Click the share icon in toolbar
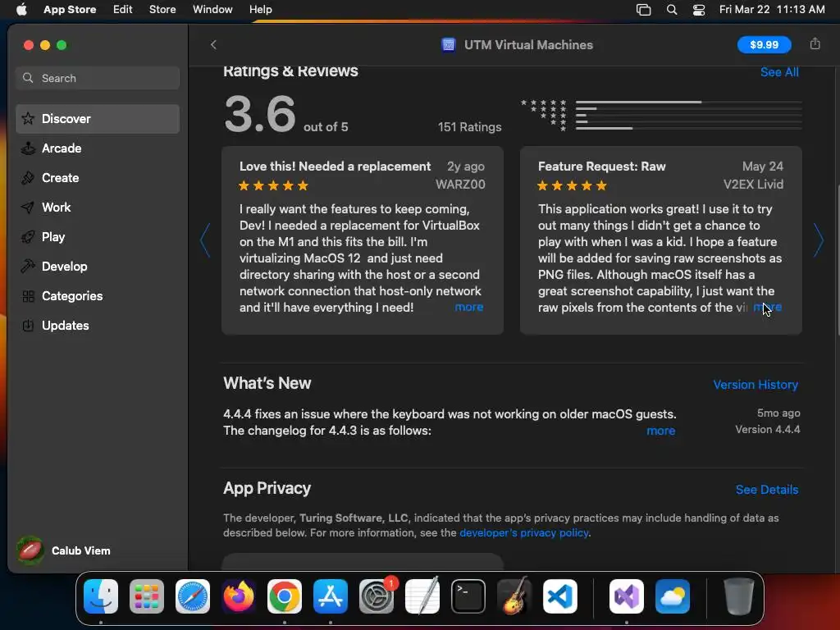Screen dimensions: 840x630 pyautogui.click(x=815, y=43)
